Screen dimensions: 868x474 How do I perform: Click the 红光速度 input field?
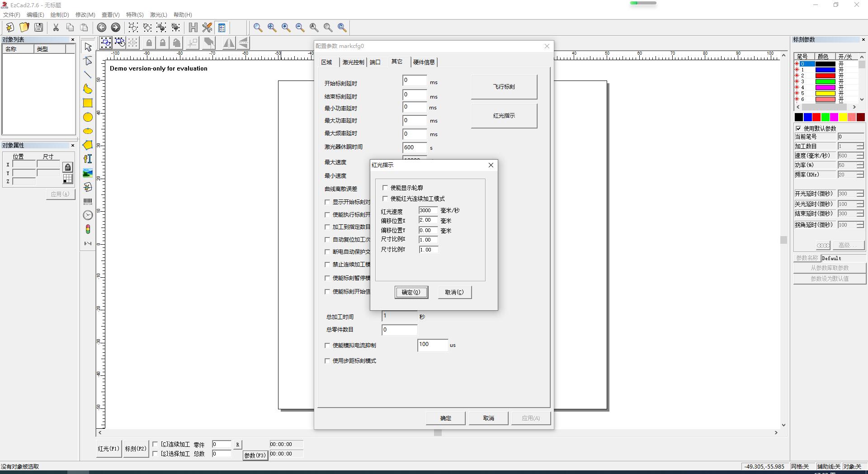tap(428, 211)
